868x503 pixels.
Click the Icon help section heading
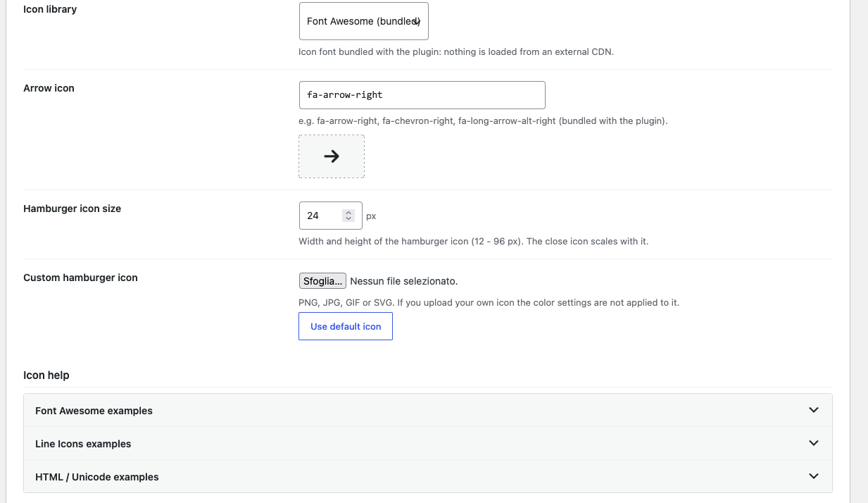tap(46, 375)
